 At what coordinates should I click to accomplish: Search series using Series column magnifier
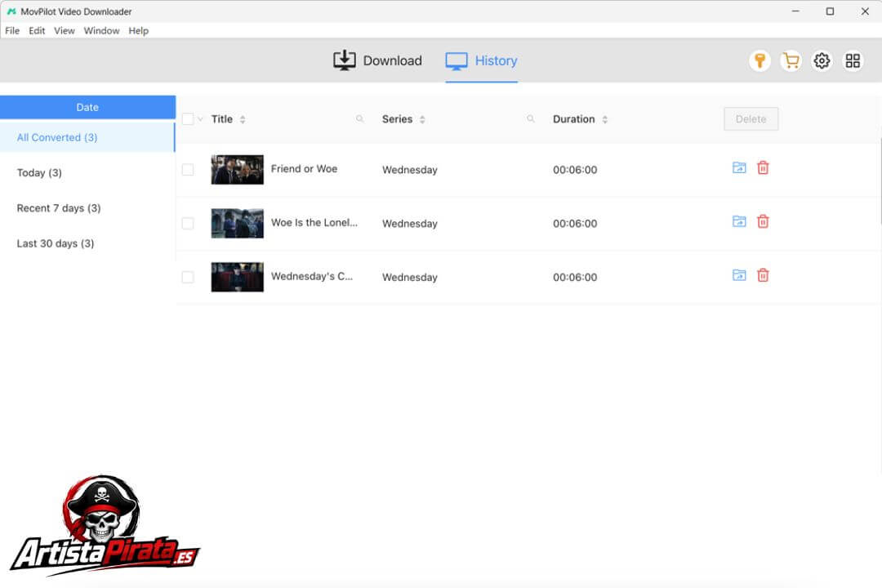[531, 118]
